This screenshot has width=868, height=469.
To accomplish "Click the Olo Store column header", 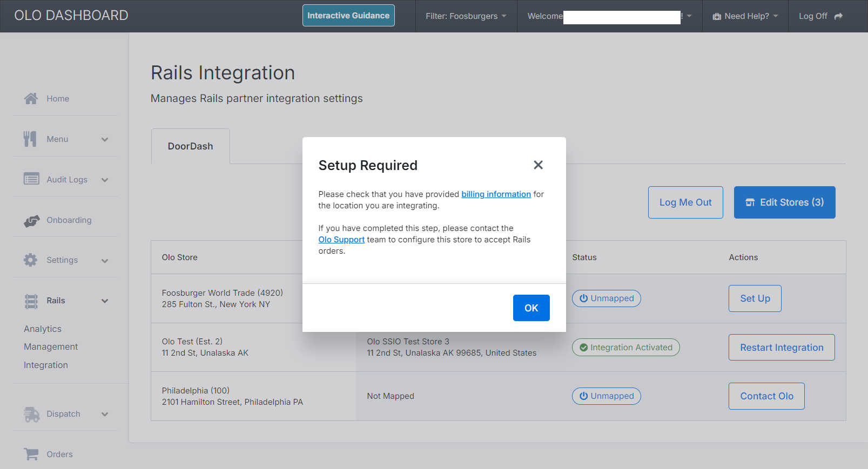I will tap(180, 257).
